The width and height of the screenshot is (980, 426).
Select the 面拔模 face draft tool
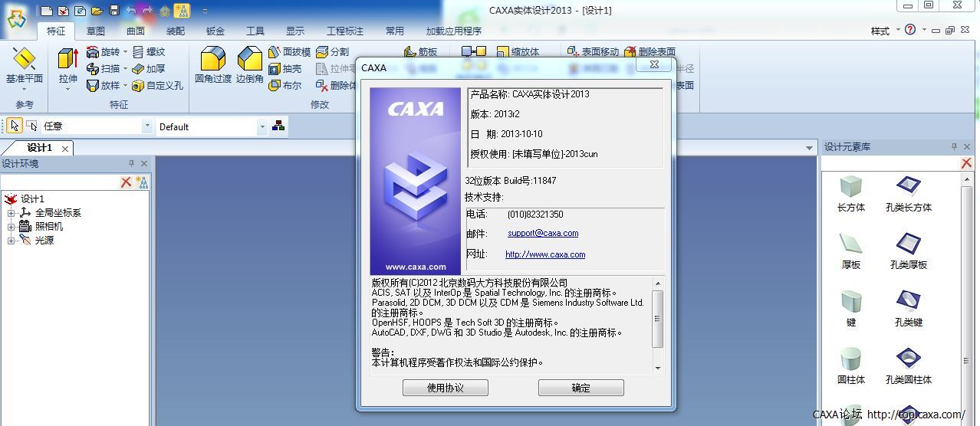290,52
